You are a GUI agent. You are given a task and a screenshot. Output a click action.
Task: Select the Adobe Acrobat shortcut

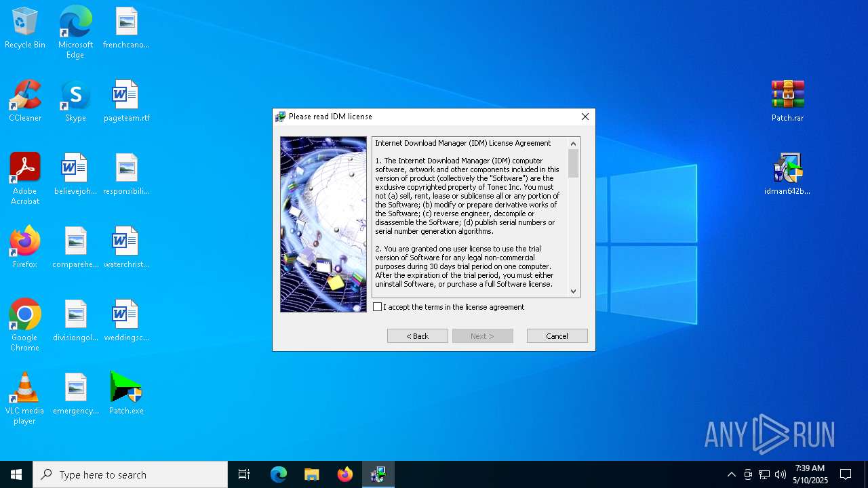25,179
